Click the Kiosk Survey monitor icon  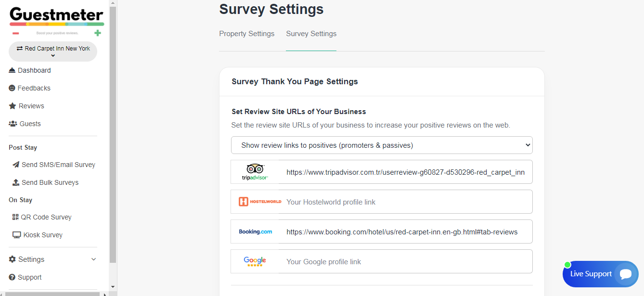(x=16, y=235)
